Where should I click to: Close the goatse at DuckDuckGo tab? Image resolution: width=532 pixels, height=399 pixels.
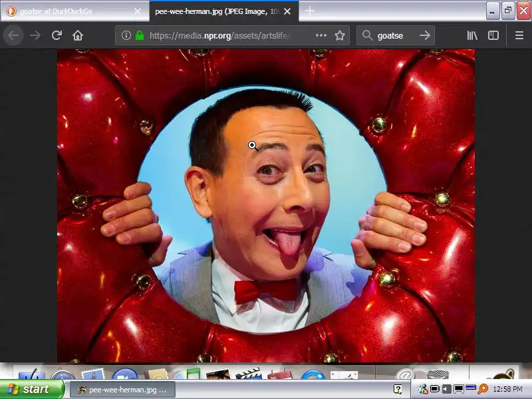pyautogui.click(x=138, y=11)
